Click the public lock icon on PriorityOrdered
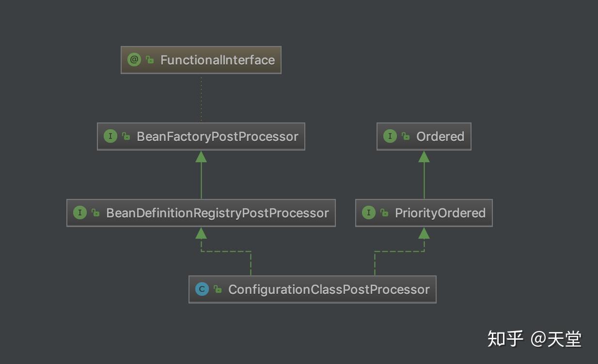The width and height of the screenshot is (598, 364). 384,213
